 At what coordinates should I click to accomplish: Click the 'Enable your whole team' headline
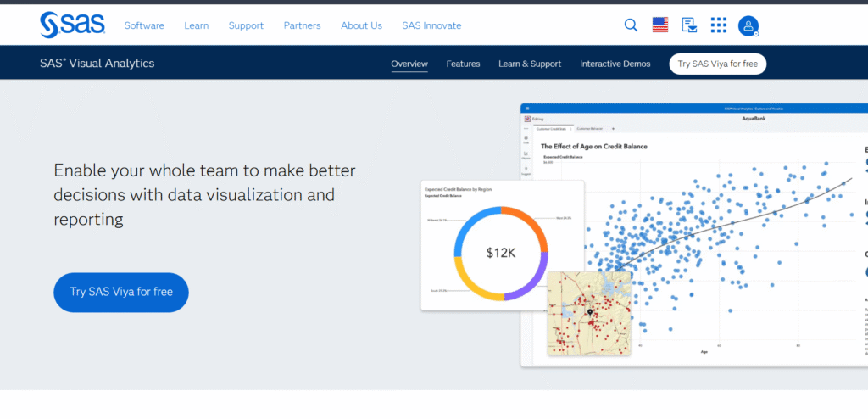tap(205, 195)
